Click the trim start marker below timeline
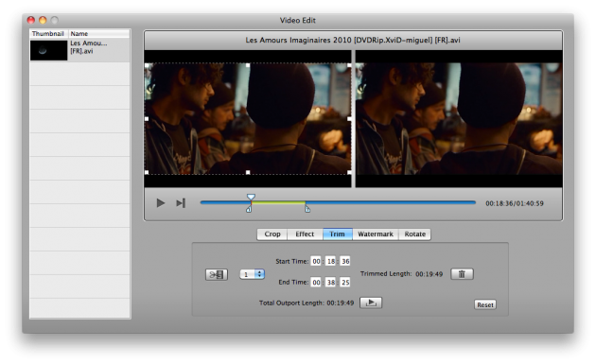Screen dimensions: 596x364 tap(249, 209)
